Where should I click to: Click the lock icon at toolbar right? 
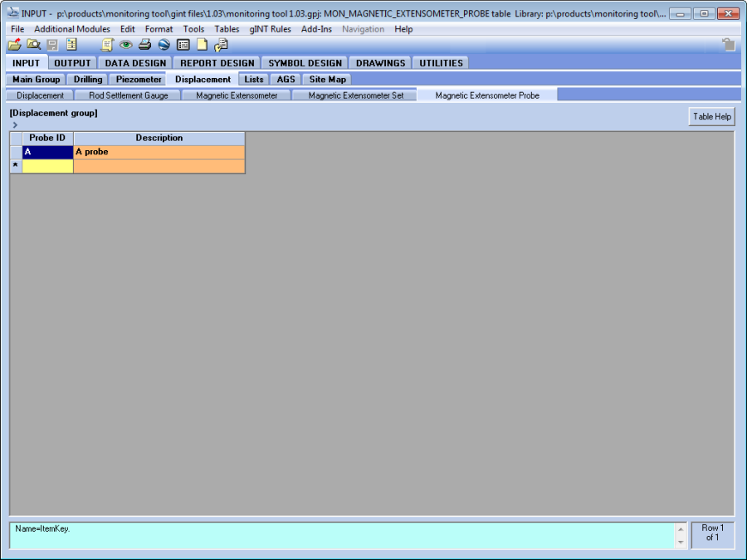coord(728,45)
